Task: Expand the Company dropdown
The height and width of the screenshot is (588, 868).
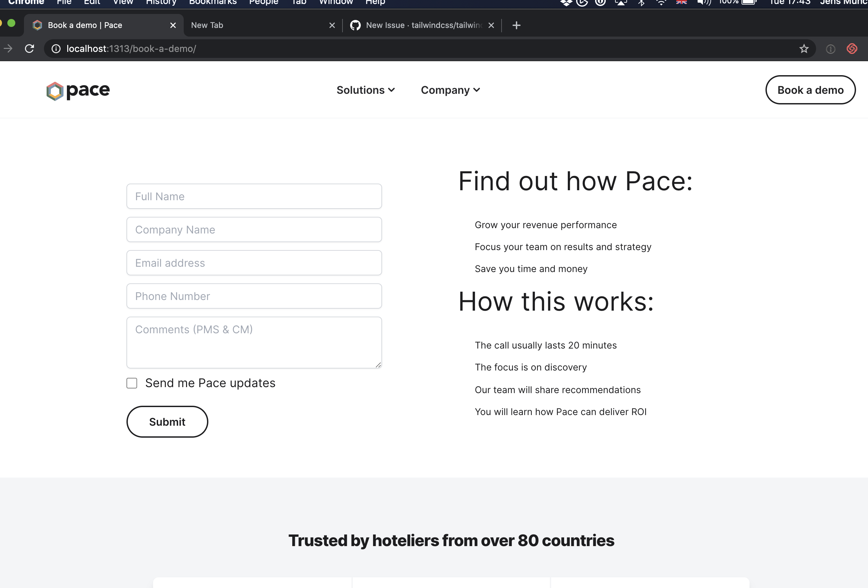Action: (450, 90)
